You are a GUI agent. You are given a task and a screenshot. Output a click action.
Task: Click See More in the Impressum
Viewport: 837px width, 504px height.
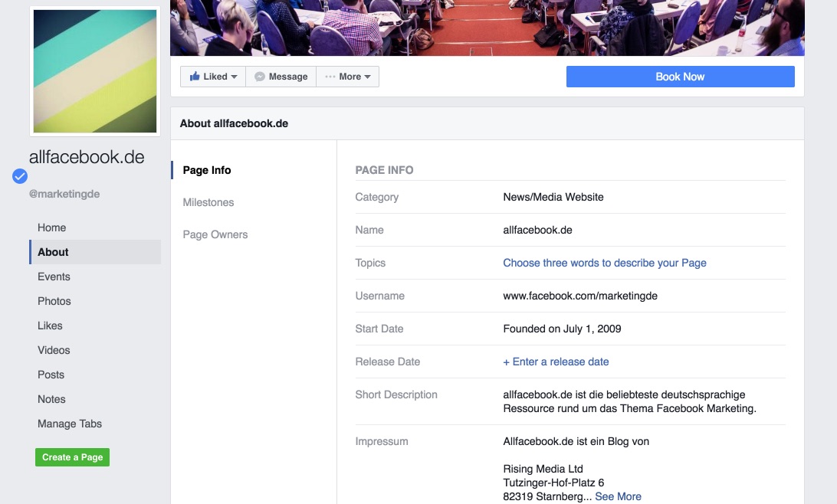tap(618, 496)
